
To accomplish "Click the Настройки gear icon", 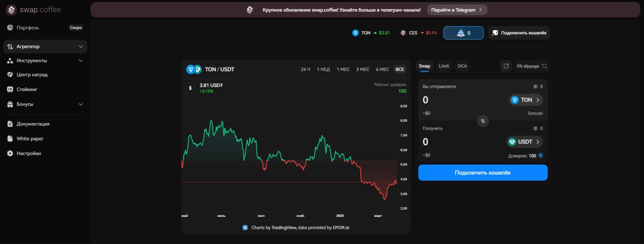I will pyautogui.click(x=10, y=153).
